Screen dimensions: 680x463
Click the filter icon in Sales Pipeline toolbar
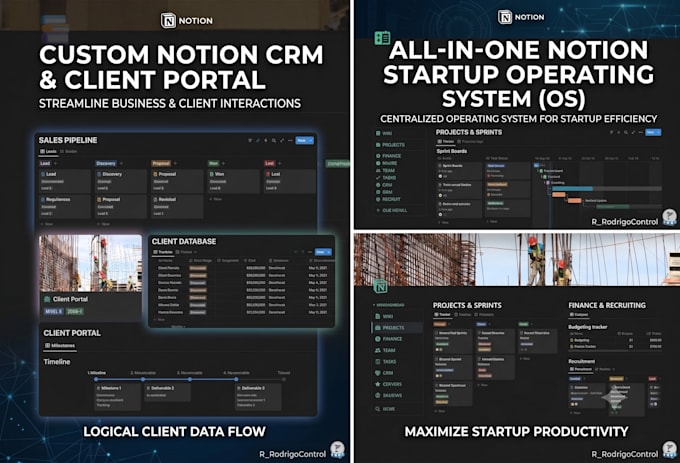250,140
